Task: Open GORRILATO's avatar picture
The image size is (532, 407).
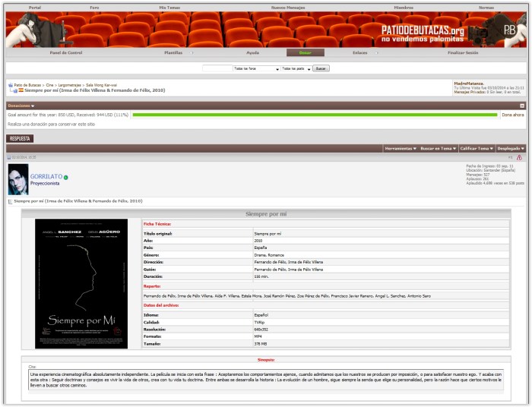Action: pyautogui.click(x=18, y=179)
